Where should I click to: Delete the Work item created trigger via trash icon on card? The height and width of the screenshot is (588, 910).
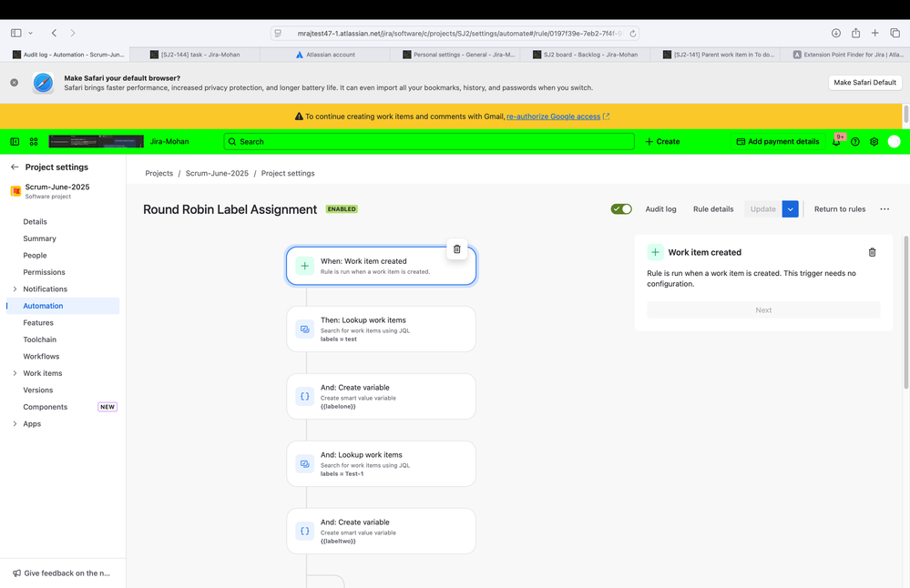[x=456, y=248]
